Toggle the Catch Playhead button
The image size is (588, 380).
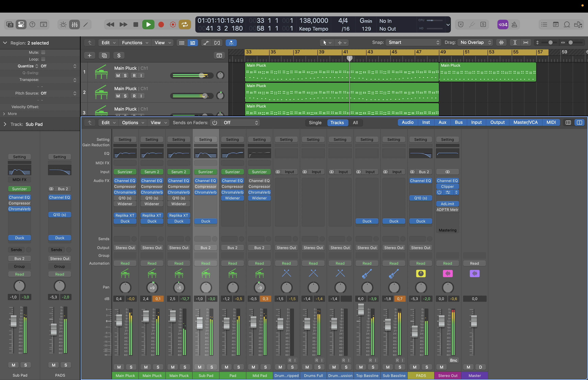231,43
